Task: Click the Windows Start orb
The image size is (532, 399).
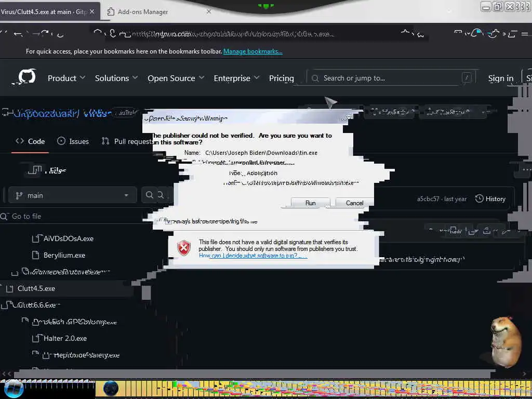Action: pyautogui.click(x=14, y=389)
